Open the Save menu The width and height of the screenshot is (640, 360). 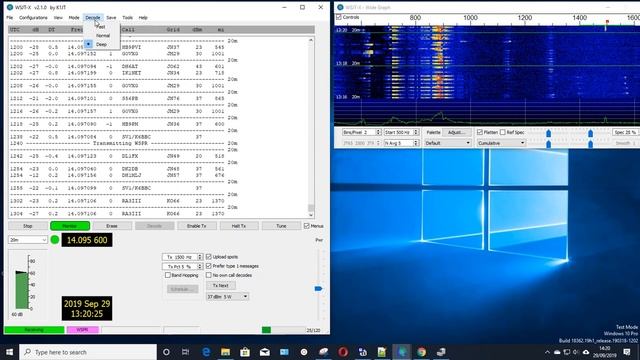[111, 18]
